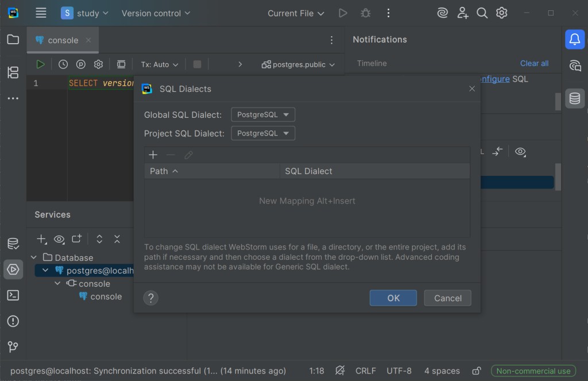Toggle read-only lock icon in status bar
The image size is (588, 381).
(476, 371)
